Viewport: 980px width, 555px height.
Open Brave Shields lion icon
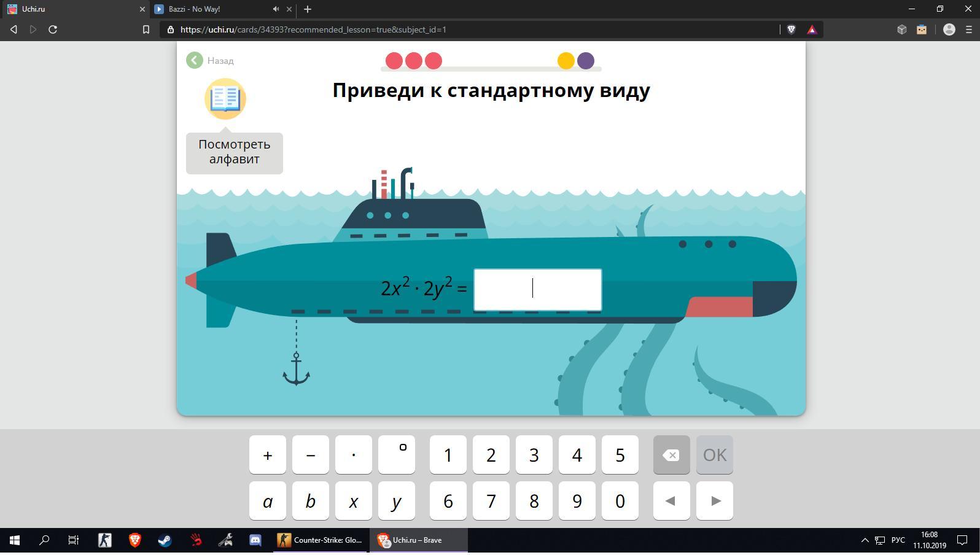coord(791,29)
